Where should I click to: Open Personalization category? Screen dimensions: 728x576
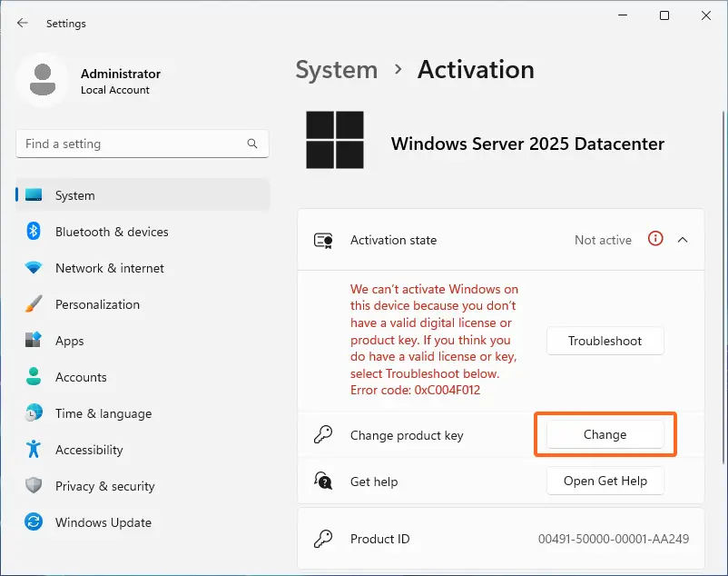click(x=143, y=303)
